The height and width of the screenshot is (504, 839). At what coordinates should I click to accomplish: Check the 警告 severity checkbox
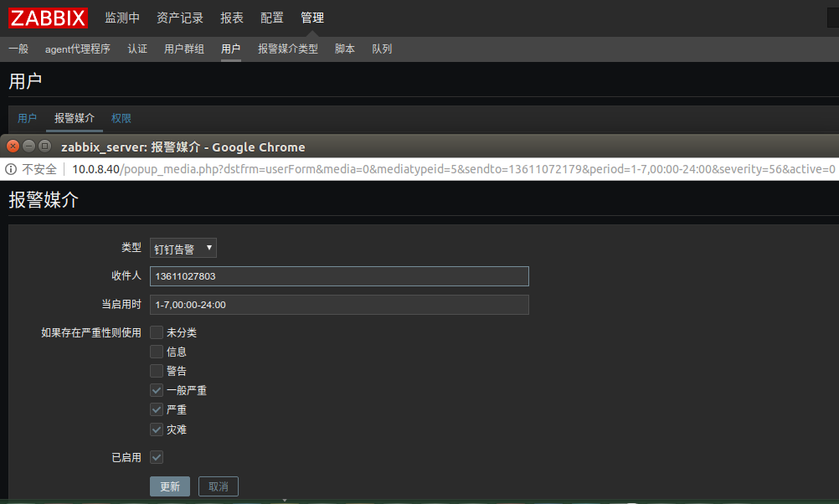coord(157,371)
